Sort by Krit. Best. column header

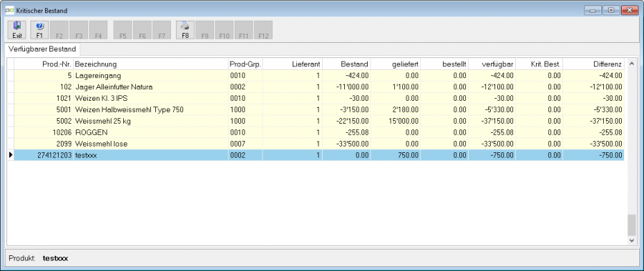540,64
